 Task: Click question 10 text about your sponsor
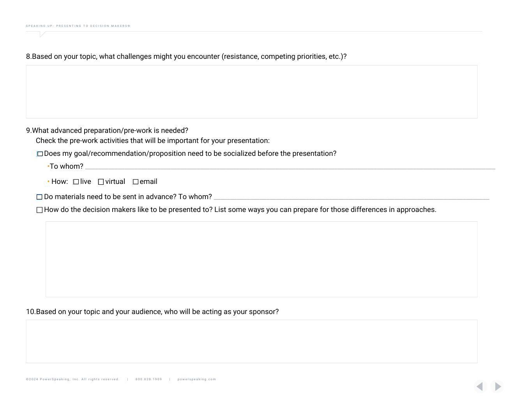tap(152, 312)
